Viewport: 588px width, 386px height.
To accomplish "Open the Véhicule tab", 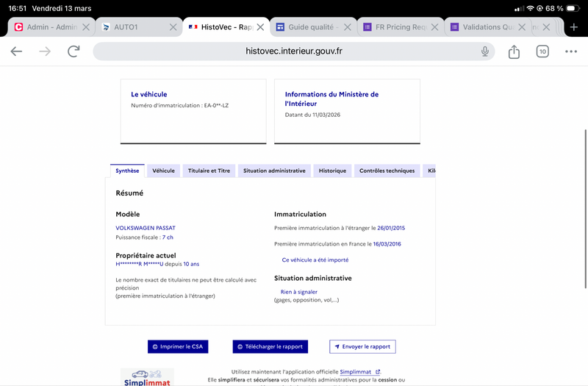I will coord(163,171).
